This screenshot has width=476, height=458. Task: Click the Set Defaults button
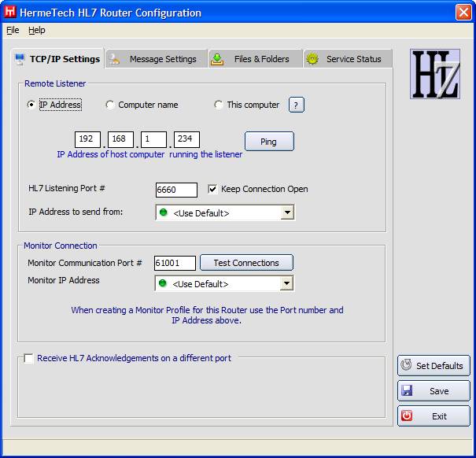434,366
